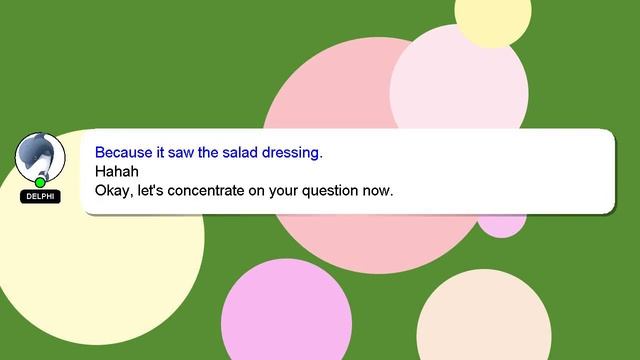Click the word "Because" in the blue line
The height and width of the screenshot is (360, 640).
coord(124,152)
